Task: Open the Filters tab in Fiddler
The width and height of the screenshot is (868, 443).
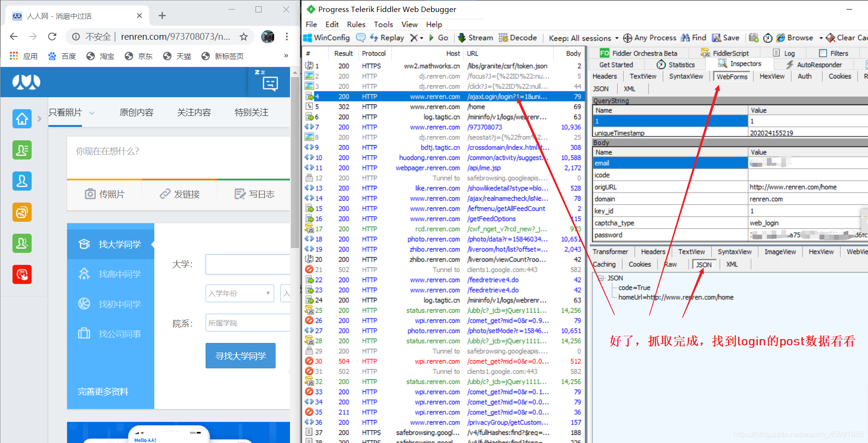Action: 833,53
